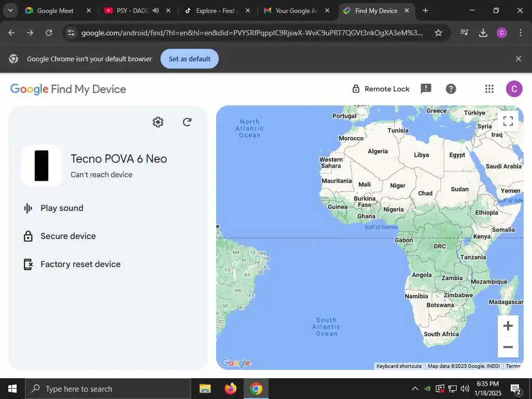
Task: Zoom in on the map with plus
Action: pos(508,326)
